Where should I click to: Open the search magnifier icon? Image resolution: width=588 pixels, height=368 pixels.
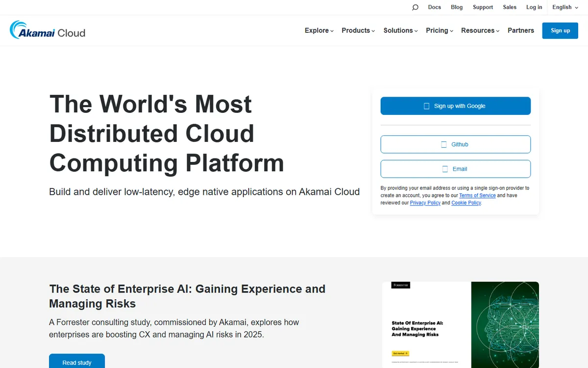pyautogui.click(x=415, y=7)
